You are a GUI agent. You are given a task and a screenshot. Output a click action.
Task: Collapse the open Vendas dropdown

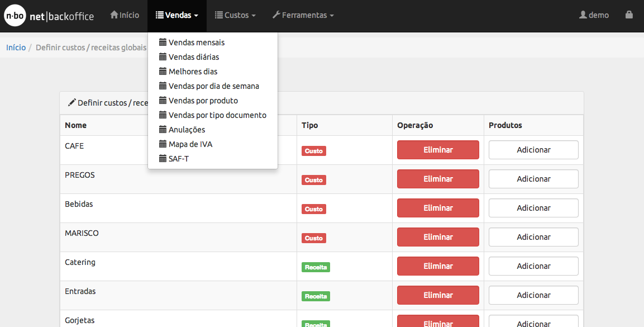(x=177, y=15)
